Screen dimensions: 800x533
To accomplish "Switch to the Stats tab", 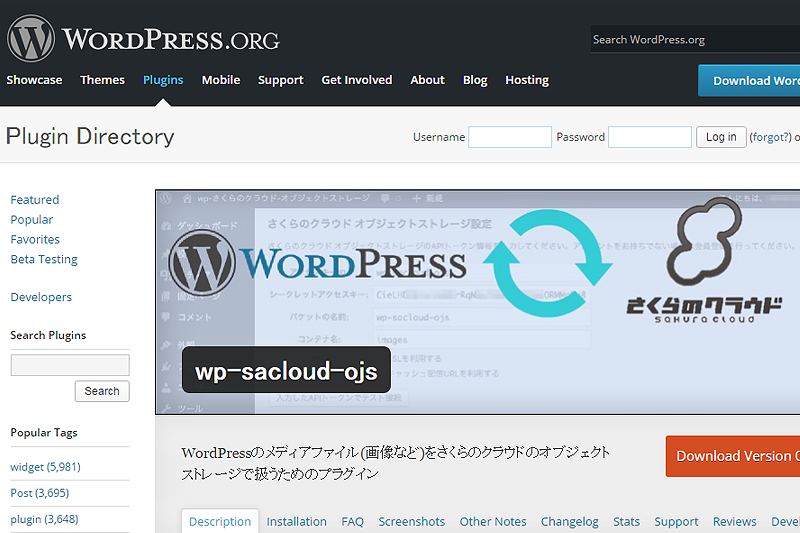I will click(627, 522).
